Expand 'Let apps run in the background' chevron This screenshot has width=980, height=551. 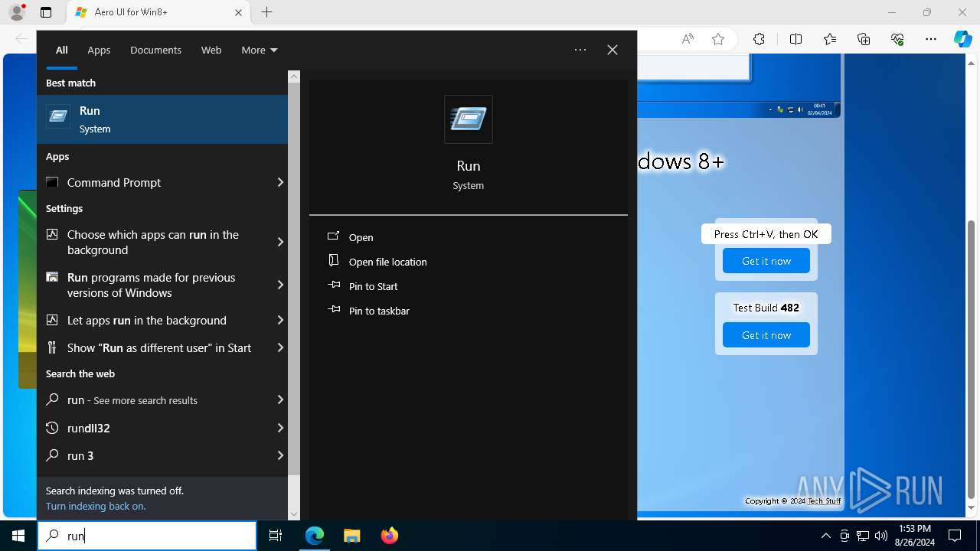coord(280,320)
